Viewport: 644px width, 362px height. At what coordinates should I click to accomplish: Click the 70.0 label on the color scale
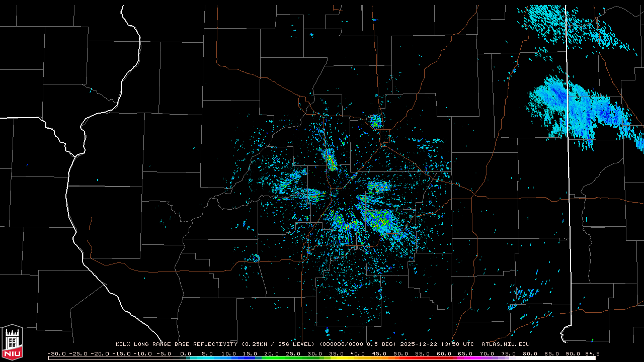tap(487, 353)
